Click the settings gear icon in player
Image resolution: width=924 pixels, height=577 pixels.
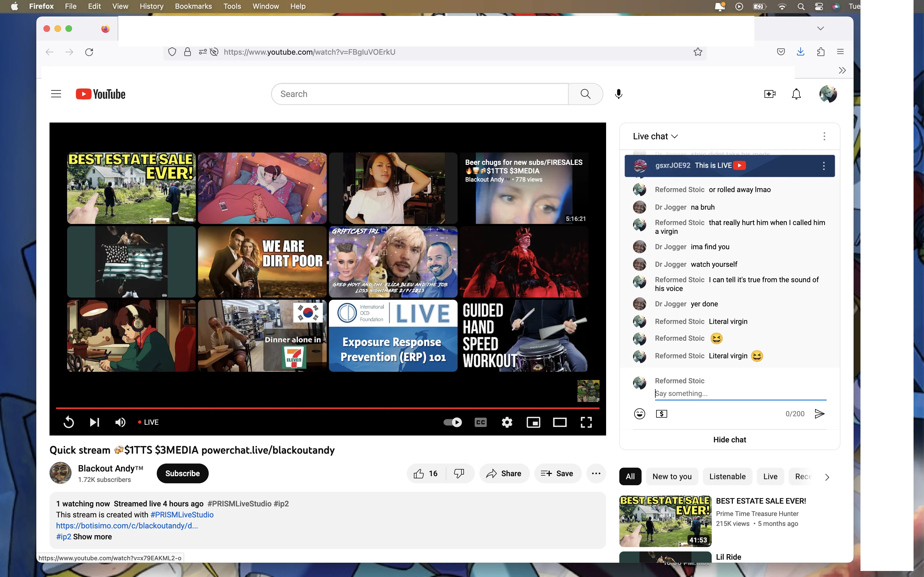(507, 422)
